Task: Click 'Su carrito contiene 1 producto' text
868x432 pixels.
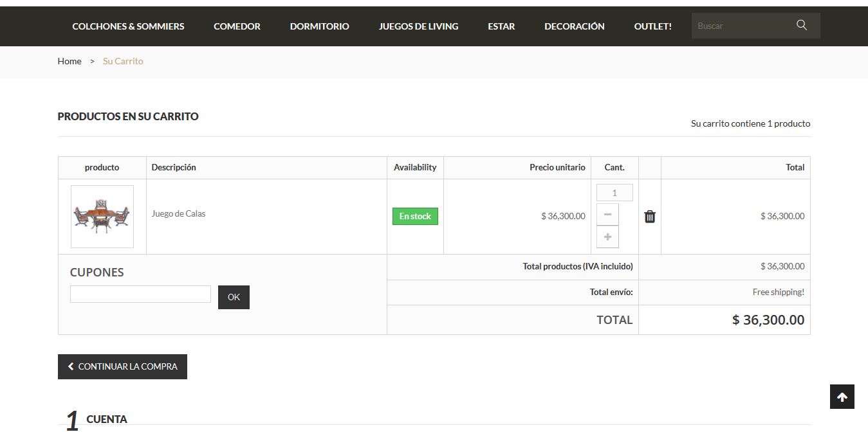Action: (750, 123)
